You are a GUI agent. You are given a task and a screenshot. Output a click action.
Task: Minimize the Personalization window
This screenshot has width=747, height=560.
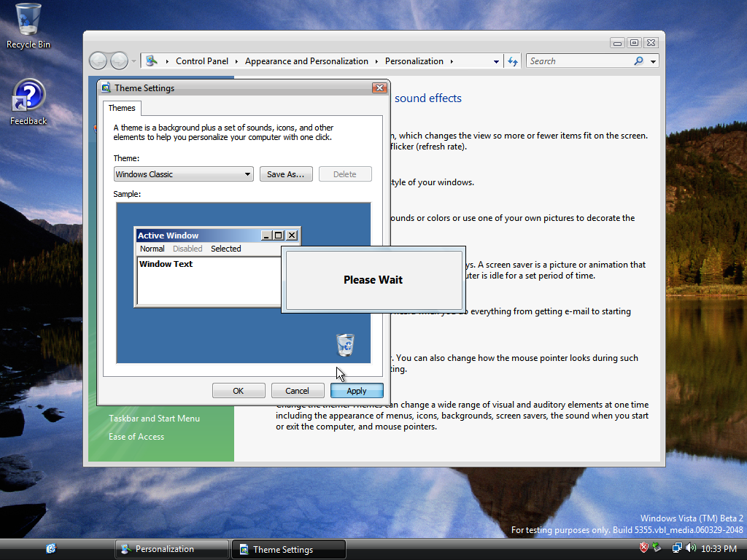(617, 43)
